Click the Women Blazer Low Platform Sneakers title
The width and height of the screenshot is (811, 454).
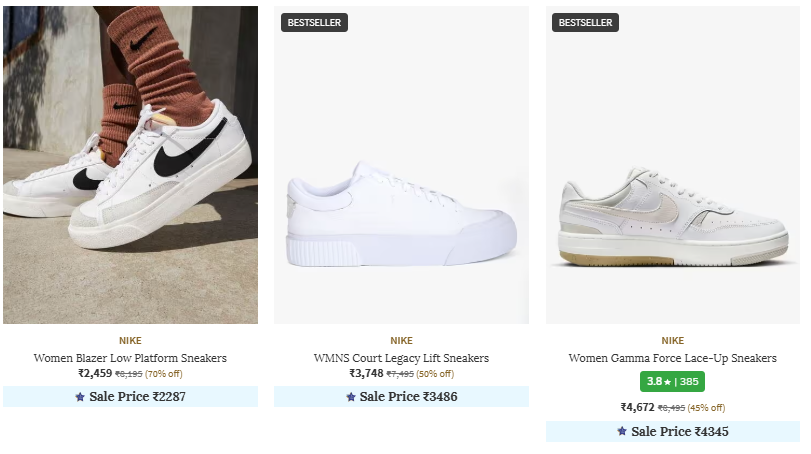coord(130,358)
